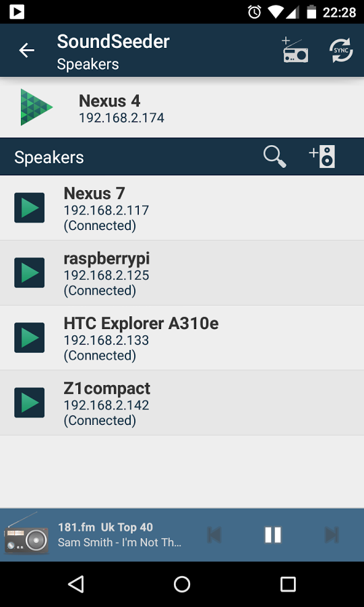
Task: Pause the current radio playback
Action: (273, 535)
